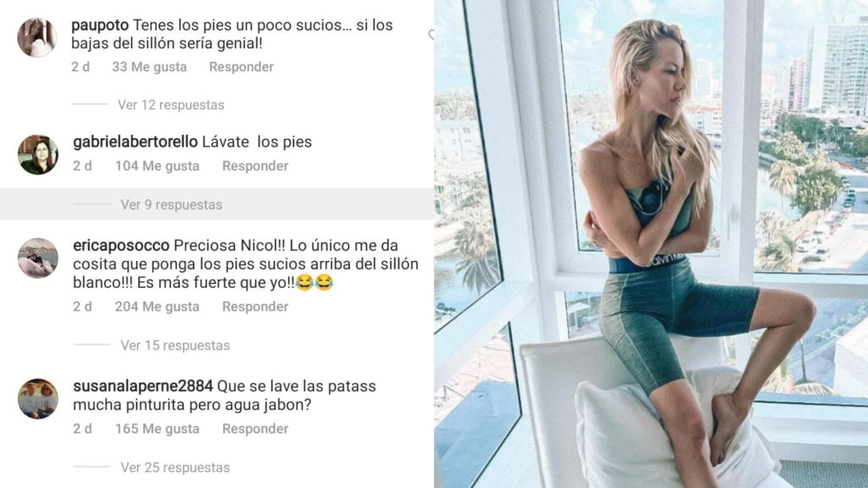868x488 pixels.
Task: Open username susanalaperne2884 link
Action: (x=142, y=385)
